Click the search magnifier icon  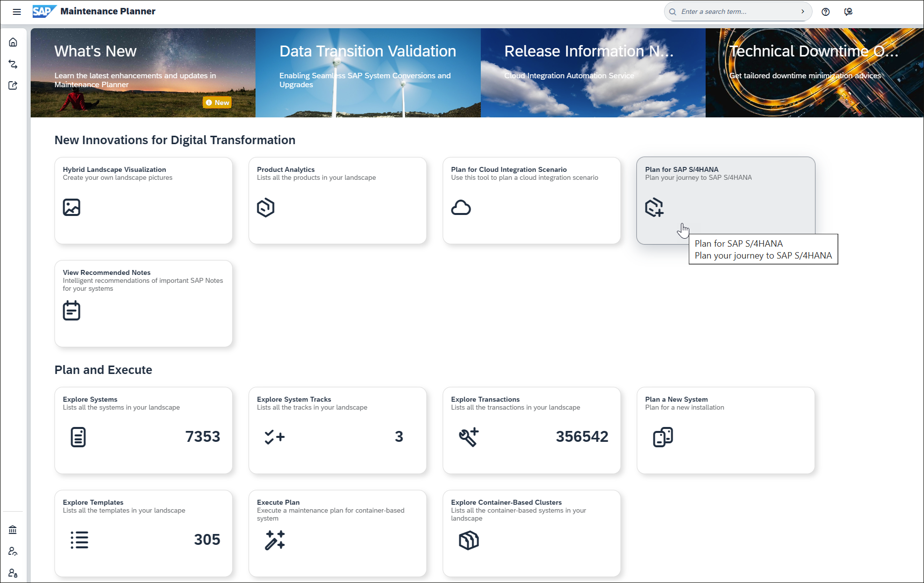[672, 12]
